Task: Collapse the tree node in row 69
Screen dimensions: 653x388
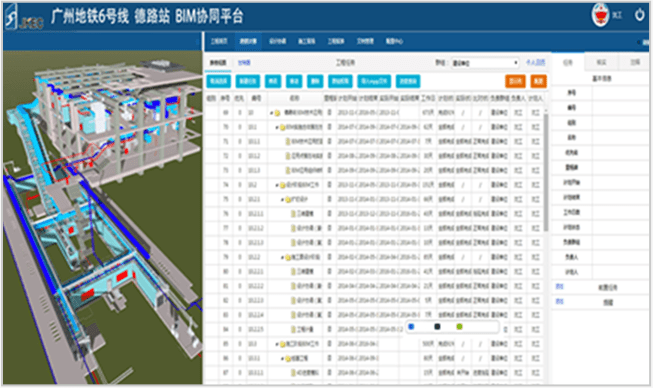Action: click(x=271, y=113)
